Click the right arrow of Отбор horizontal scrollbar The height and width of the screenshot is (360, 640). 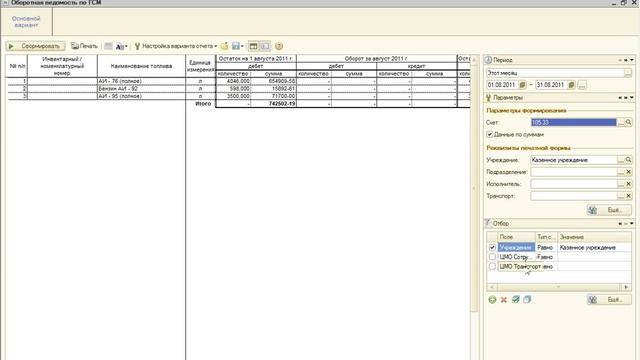[x=627, y=287]
